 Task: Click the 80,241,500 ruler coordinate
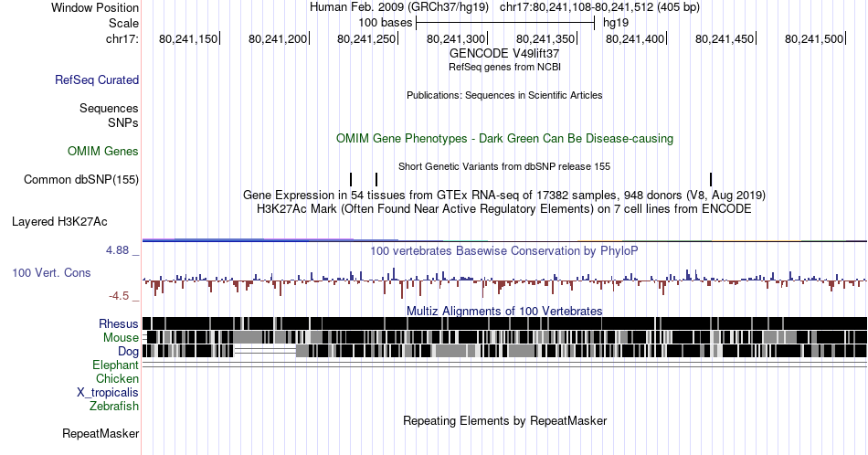(x=814, y=38)
